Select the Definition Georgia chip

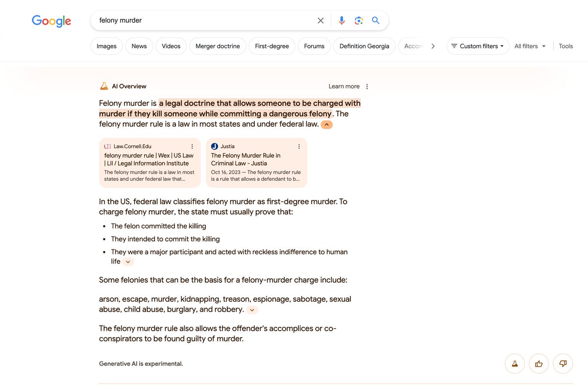click(x=364, y=46)
